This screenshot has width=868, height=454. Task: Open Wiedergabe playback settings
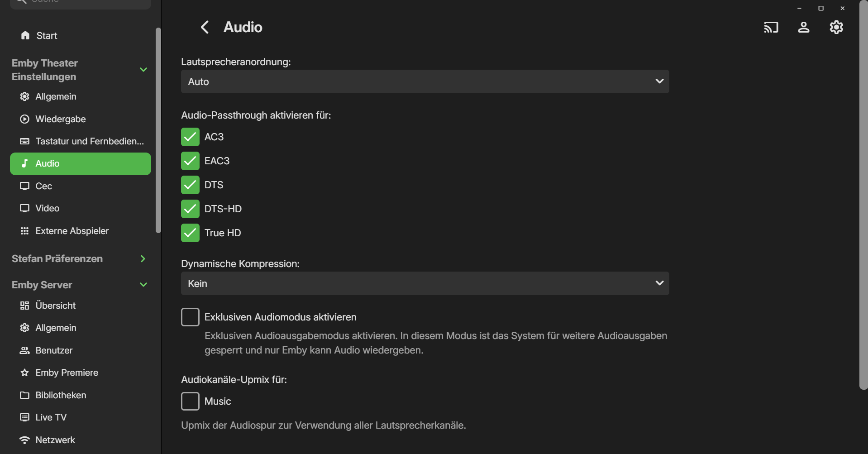tap(60, 119)
